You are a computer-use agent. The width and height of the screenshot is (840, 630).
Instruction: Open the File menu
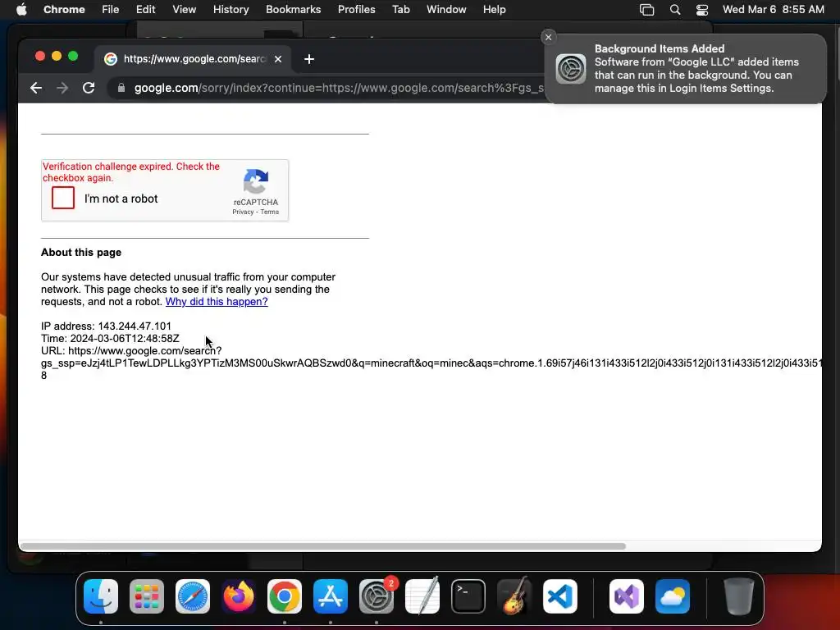pos(111,10)
